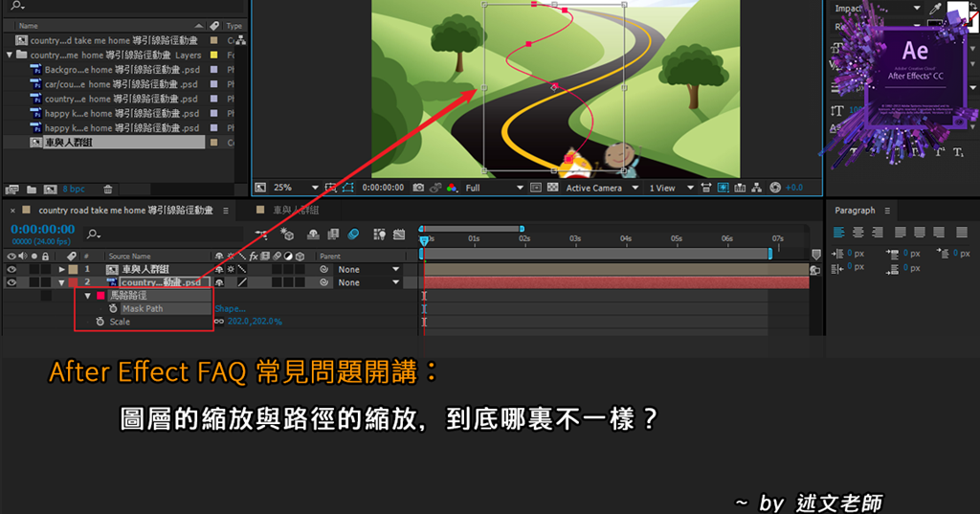Collapse layer 2 country psd properties
Screen dimensions: 980x514
(61, 282)
